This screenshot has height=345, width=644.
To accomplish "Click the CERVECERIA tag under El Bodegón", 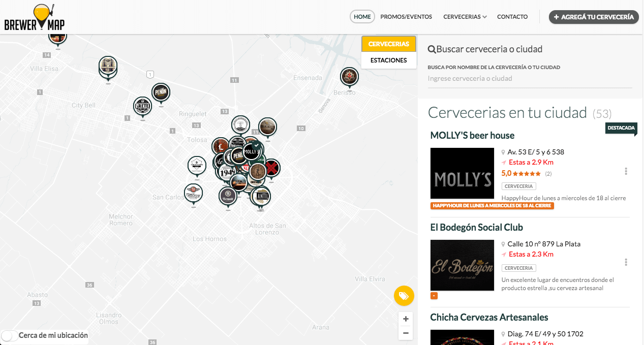I will click(x=519, y=268).
